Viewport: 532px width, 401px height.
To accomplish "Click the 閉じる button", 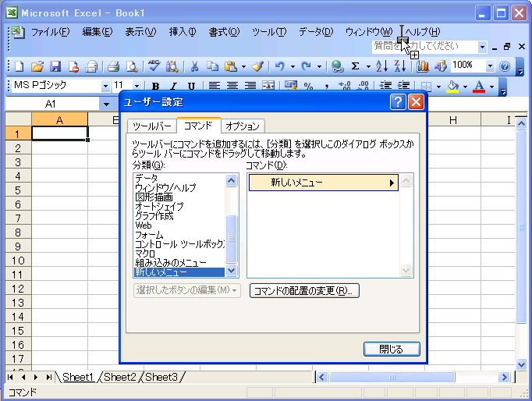I will (x=392, y=349).
